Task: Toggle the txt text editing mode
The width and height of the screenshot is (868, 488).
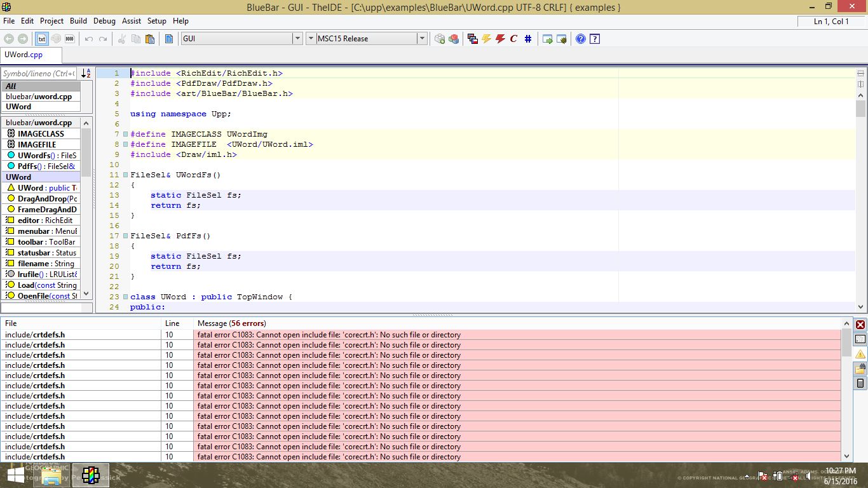Action: click(41, 39)
